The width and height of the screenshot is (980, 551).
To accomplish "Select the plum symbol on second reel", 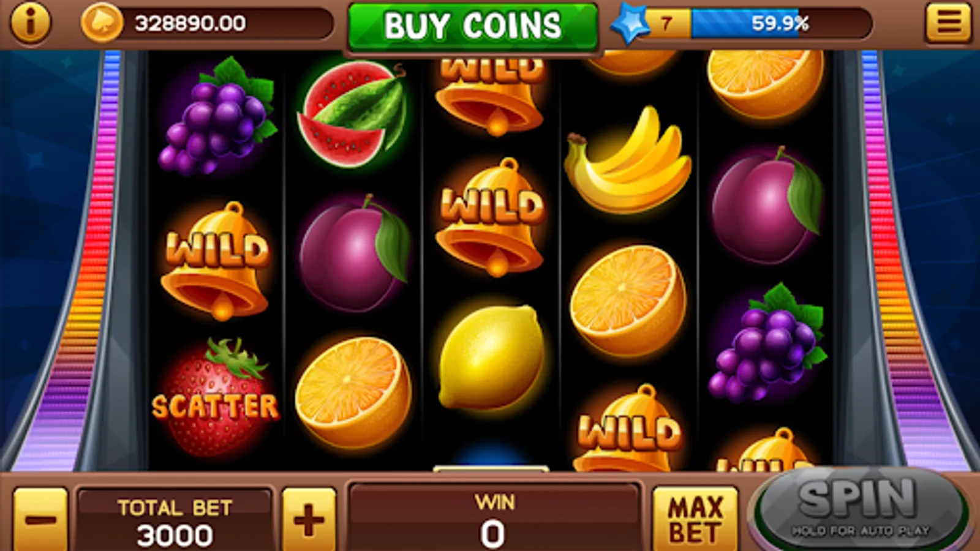I will [x=355, y=253].
